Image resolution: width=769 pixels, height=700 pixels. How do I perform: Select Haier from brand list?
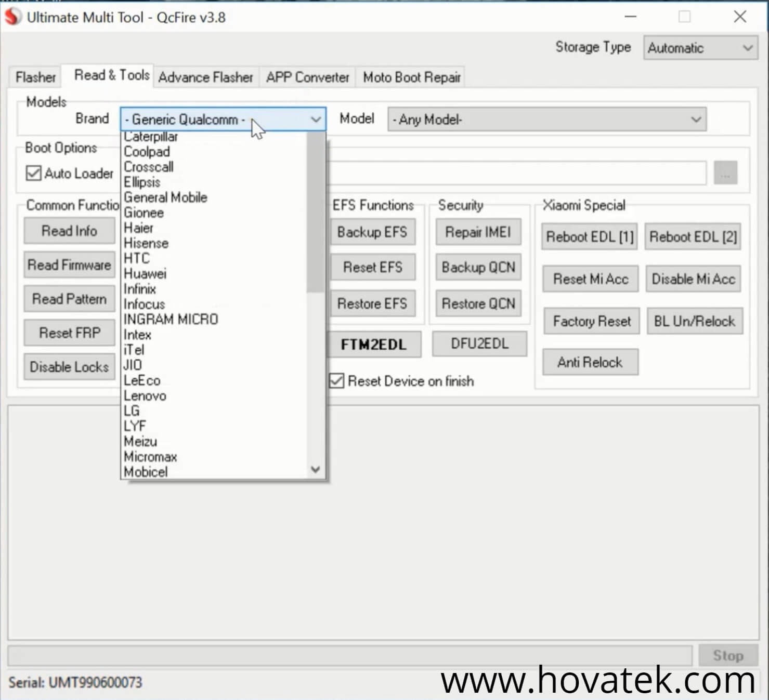[214, 228]
